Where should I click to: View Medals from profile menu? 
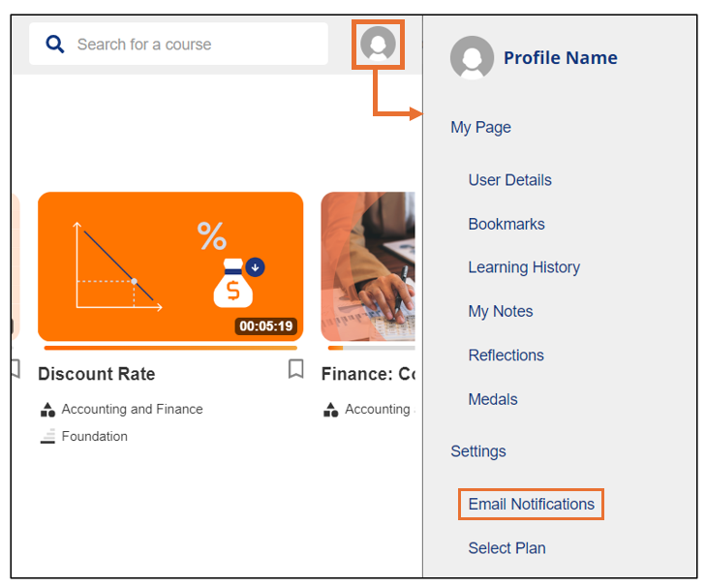pyautogui.click(x=493, y=399)
